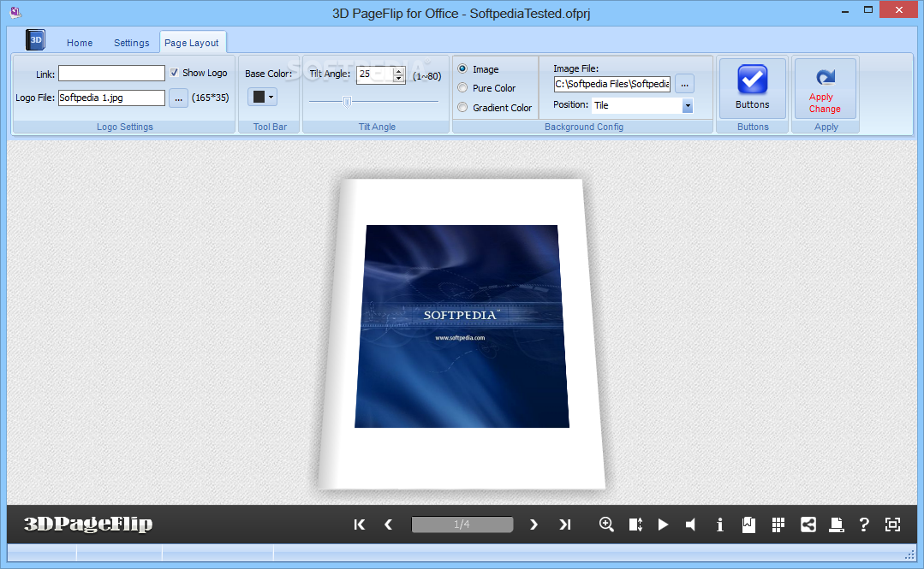Go to the first page
This screenshot has width=924, height=569.
[360, 525]
